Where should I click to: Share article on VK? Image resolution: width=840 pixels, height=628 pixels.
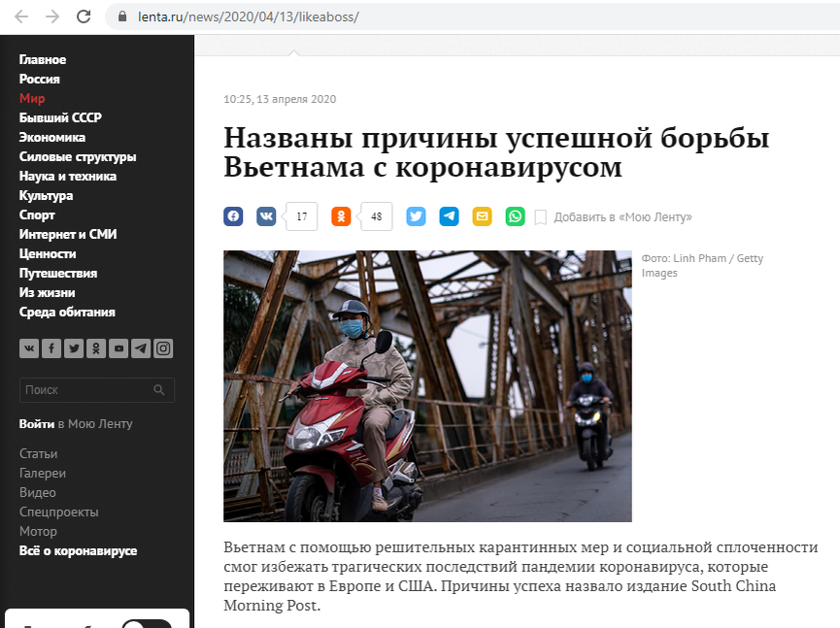click(266, 216)
